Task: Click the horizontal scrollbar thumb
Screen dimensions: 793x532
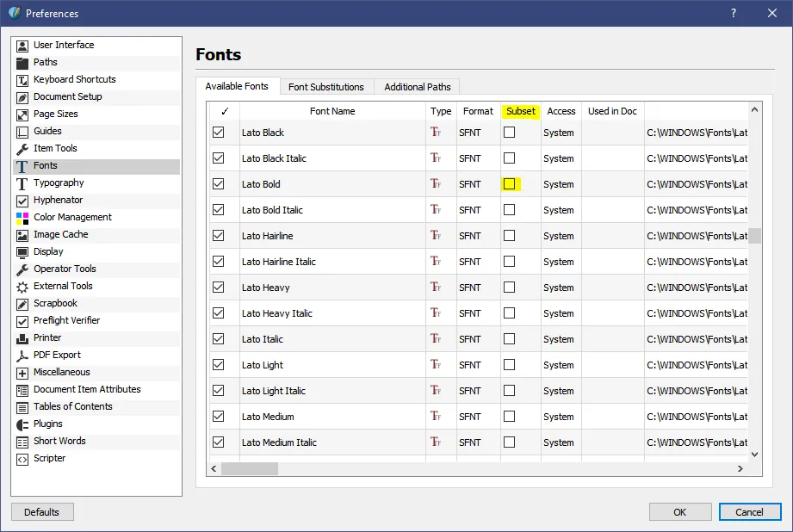Action: 250,469
